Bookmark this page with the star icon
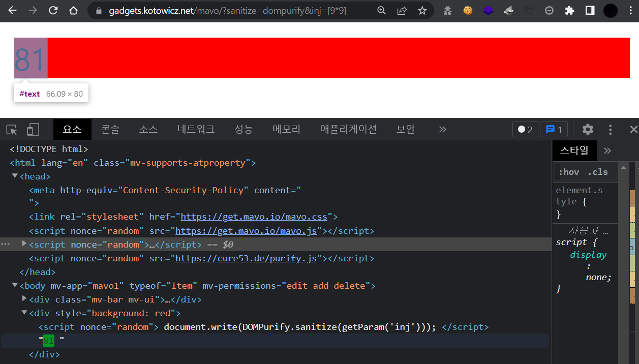Viewport: 639px width, 364px height. (422, 10)
